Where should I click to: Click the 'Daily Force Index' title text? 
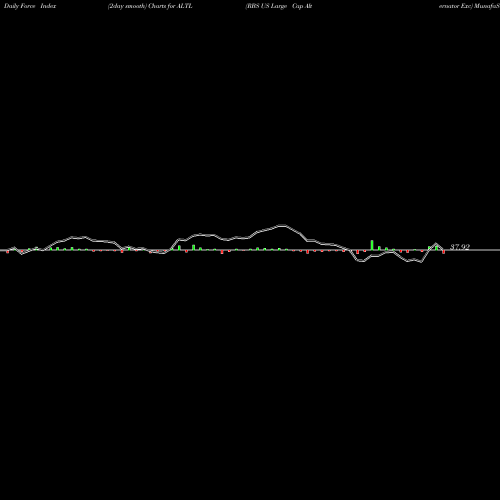tap(30, 6)
